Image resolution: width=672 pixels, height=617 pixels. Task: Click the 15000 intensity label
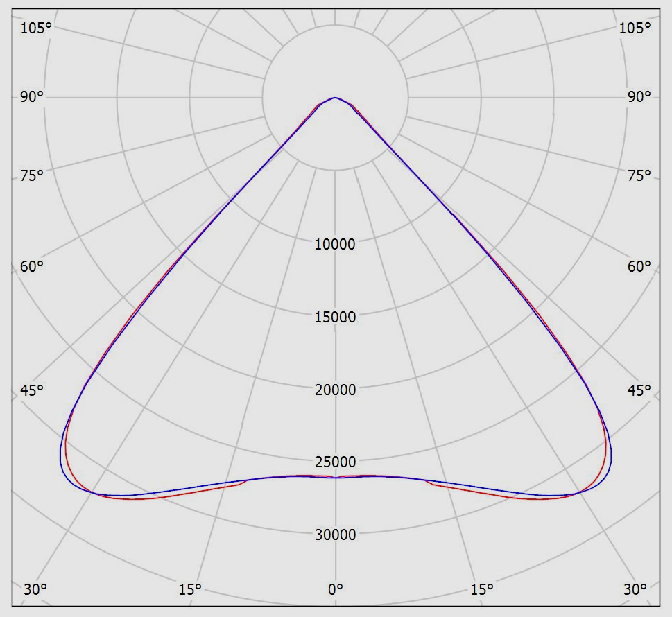pos(335,317)
